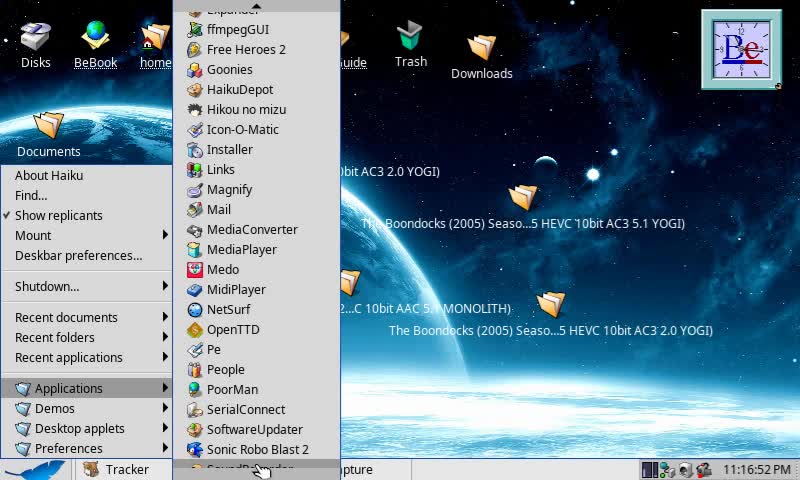Open PoorMan web server
The width and height of the screenshot is (800, 480).
[257, 390]
